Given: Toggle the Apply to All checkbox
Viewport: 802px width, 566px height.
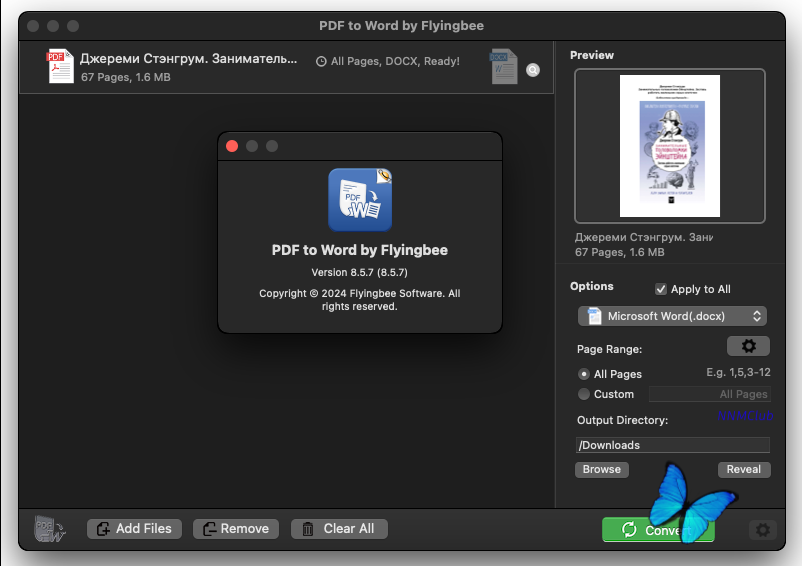Looking at the screenshot, I should tap(661, 289).
